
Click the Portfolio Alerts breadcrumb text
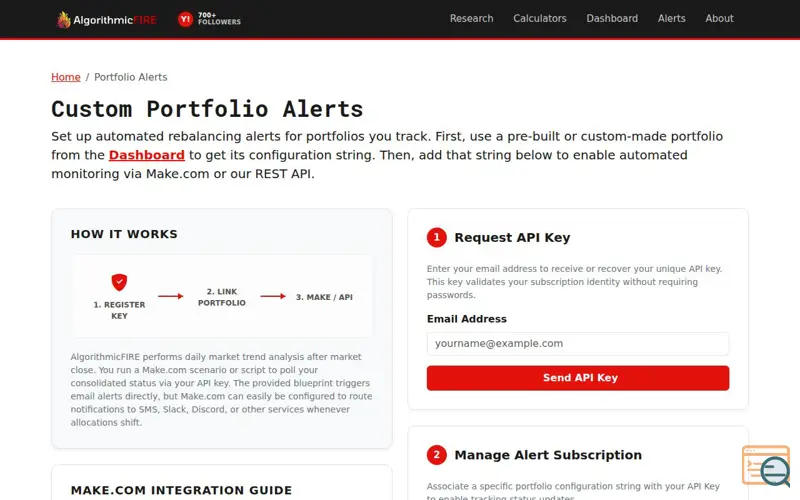point(131,77)
